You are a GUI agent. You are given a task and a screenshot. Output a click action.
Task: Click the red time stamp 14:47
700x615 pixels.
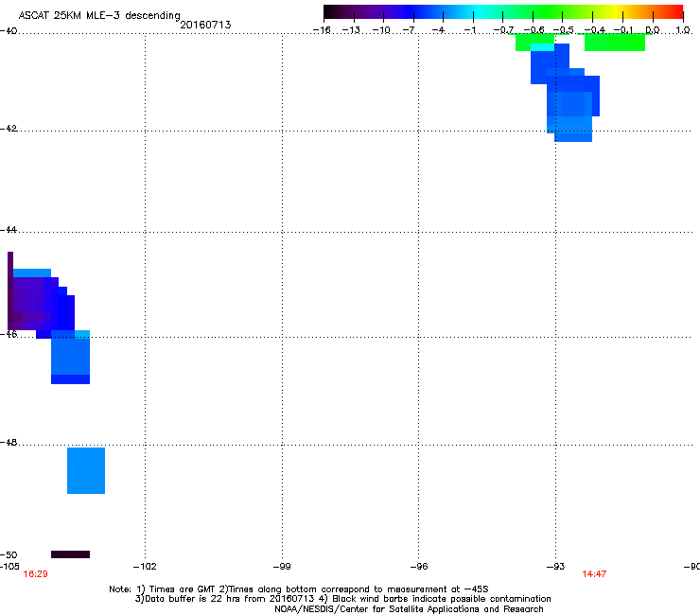[594, 574]
